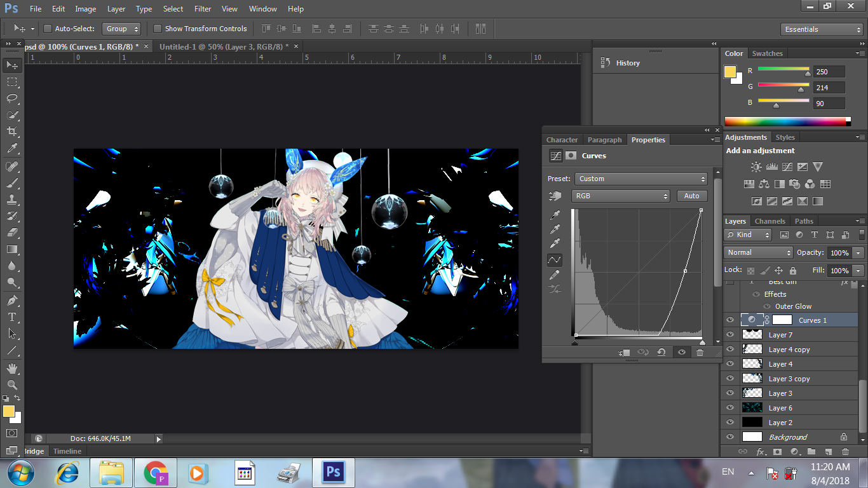Open the Opacity slider dropdown arrow
Image resolution: width=868 pixels, height=488 pixels.
[858, 253]
